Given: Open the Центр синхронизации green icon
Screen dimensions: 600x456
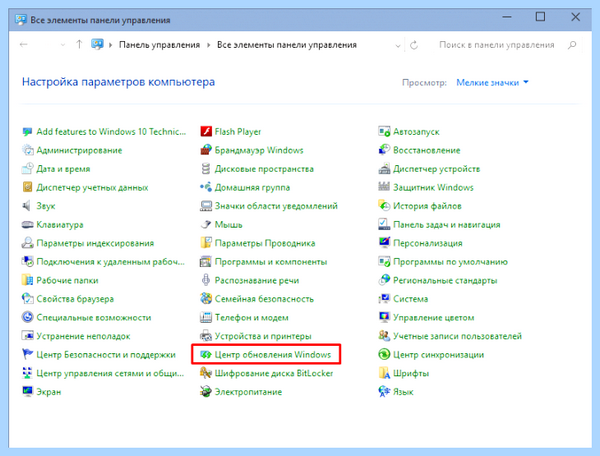Looking at the screenshot, I should tap(384, 355).
